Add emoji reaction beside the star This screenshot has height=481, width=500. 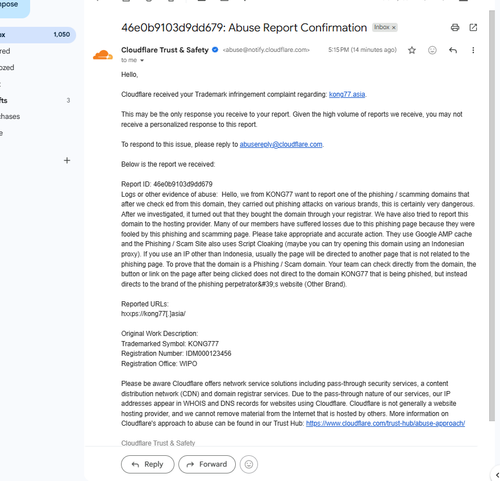[432, 50]
